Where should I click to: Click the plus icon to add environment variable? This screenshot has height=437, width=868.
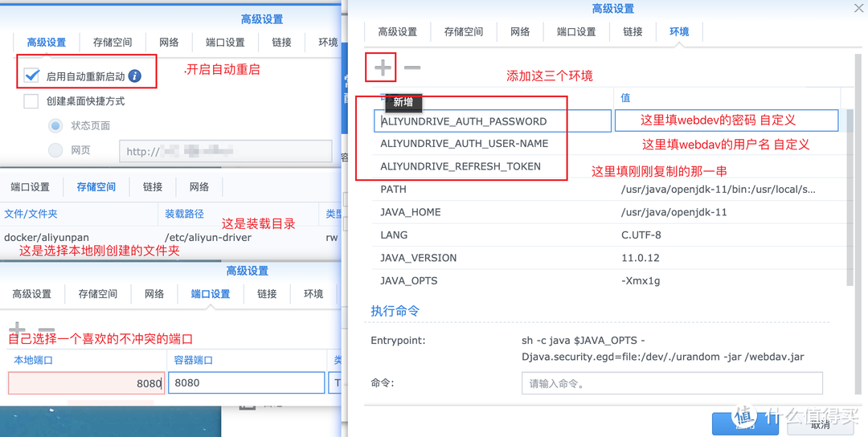(383, 67)
